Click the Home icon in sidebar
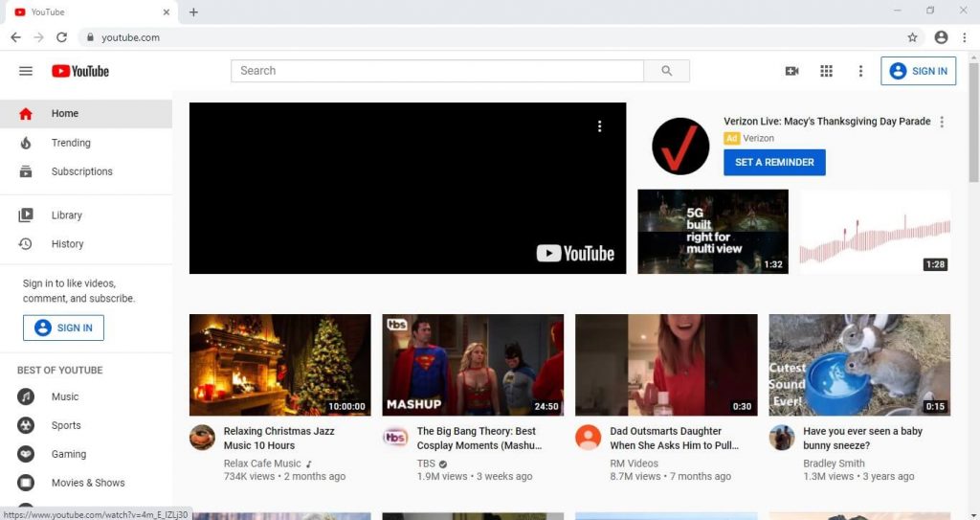 26,113
